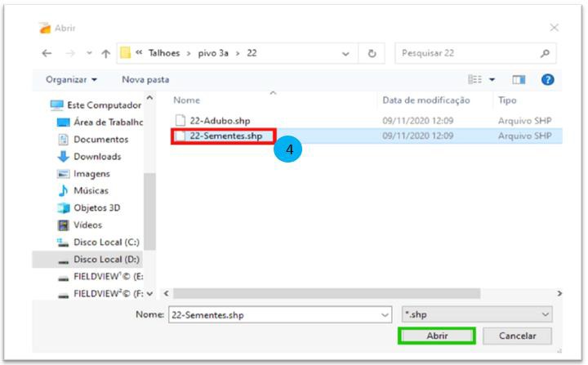Open the Organizar menu
The height and width of the screenshot is (365, 588).
coord(71,79)
